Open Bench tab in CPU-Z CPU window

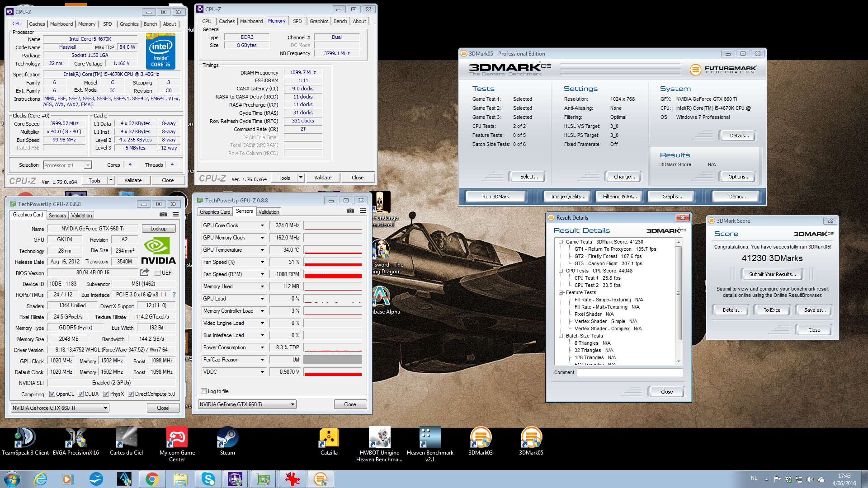(x=151, y=24)
